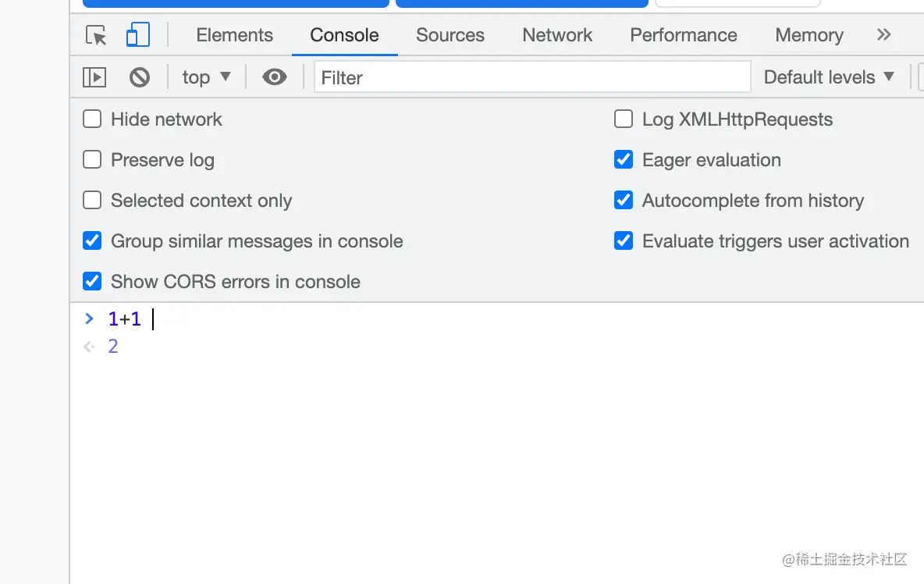Open the Default levels dropdown

tap(829, 77)
